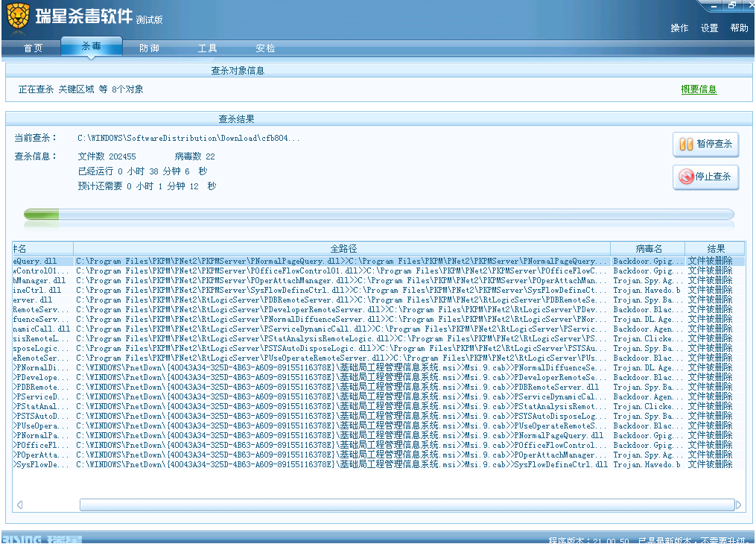The image size is (756, 544).
Task: Select the sposeLogic... result row
Action: pyautogui.click(x=379, y=348)
